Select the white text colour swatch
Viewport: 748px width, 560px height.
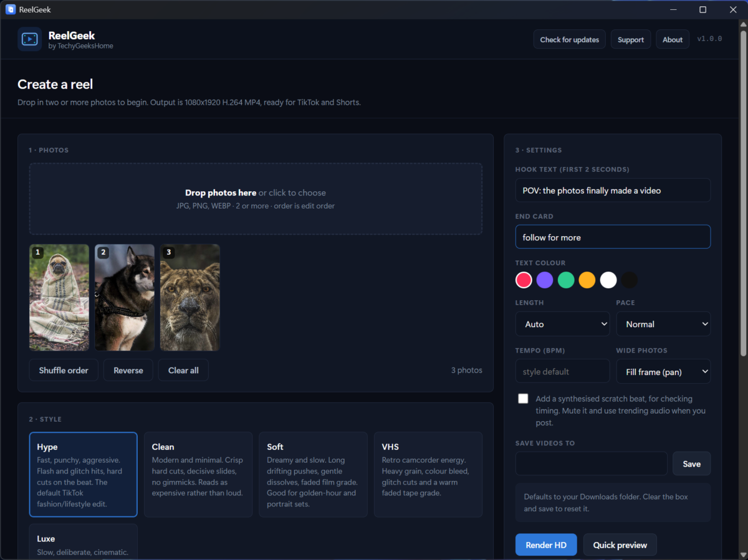608,280
